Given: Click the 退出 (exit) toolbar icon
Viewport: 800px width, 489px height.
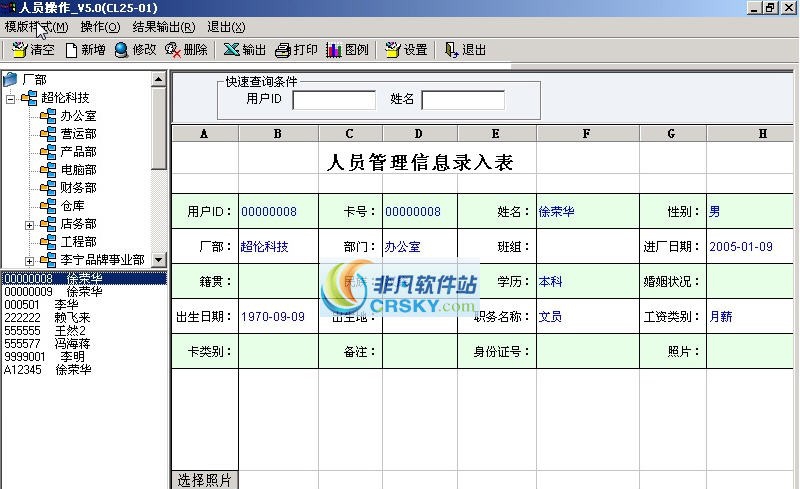Looking at the screenshot, I should (452, 50).
